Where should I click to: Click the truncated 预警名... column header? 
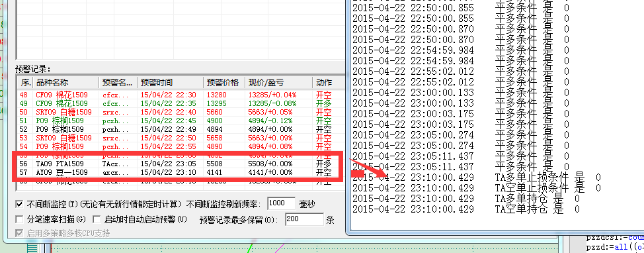pos(118,82)
